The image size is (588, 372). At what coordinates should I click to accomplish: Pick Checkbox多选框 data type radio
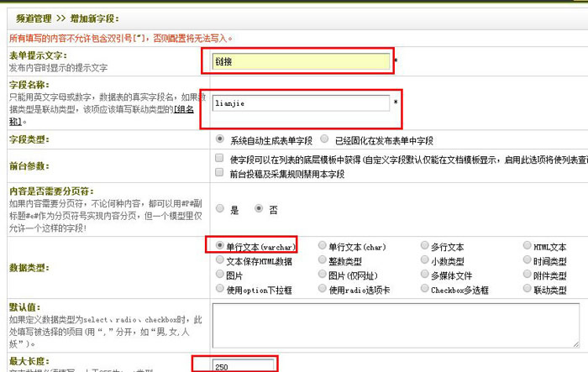(x=424, y=289)
